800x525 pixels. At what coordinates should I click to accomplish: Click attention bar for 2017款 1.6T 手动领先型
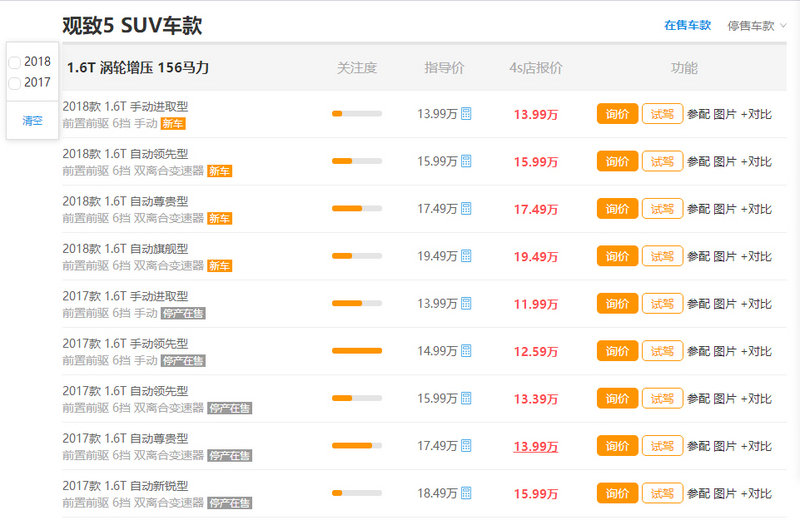click(x=357, y=351)
